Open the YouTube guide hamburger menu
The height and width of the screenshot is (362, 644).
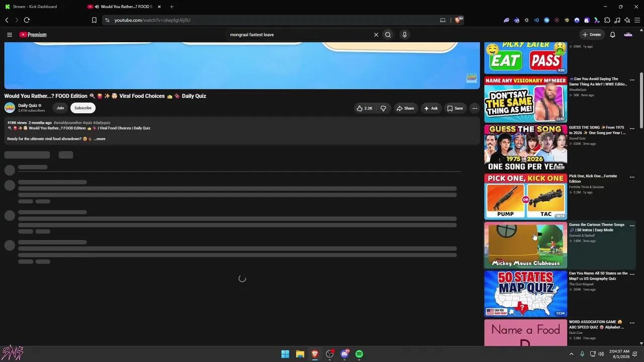pyautogui.click(x=10, y=35)
